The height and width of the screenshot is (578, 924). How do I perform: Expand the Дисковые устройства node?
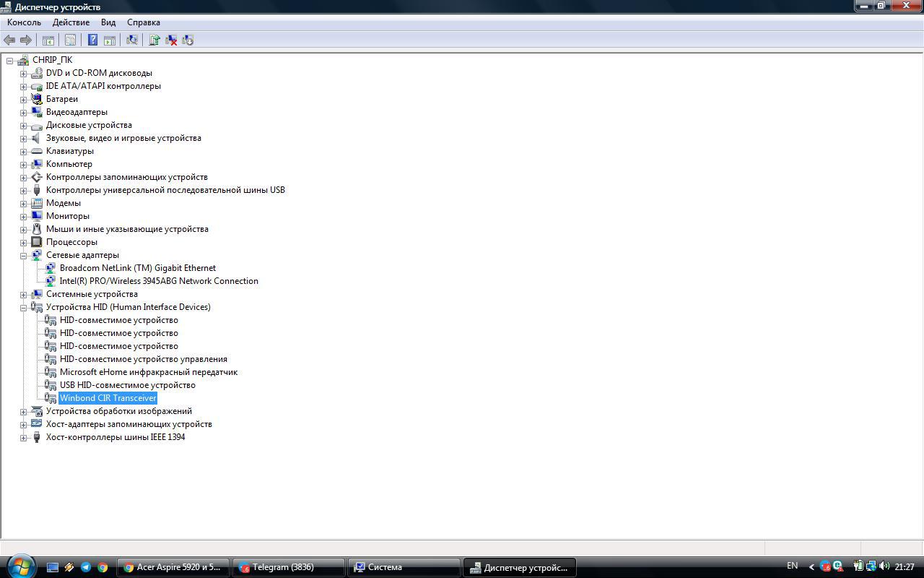[x=23, y=125]
